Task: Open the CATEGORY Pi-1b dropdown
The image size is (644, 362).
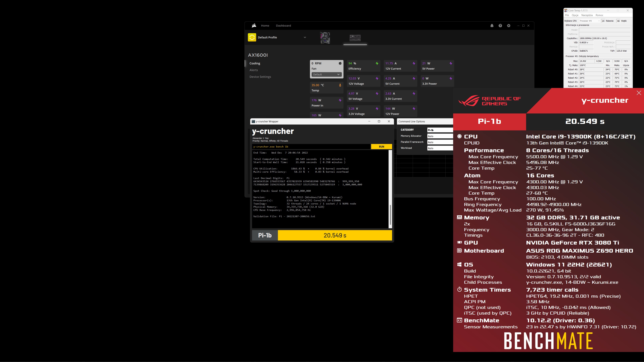Action: tap(440, 130)
